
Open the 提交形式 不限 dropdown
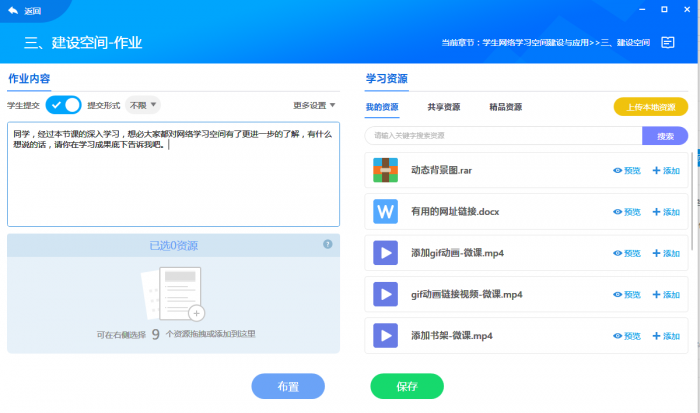point(142,105)
